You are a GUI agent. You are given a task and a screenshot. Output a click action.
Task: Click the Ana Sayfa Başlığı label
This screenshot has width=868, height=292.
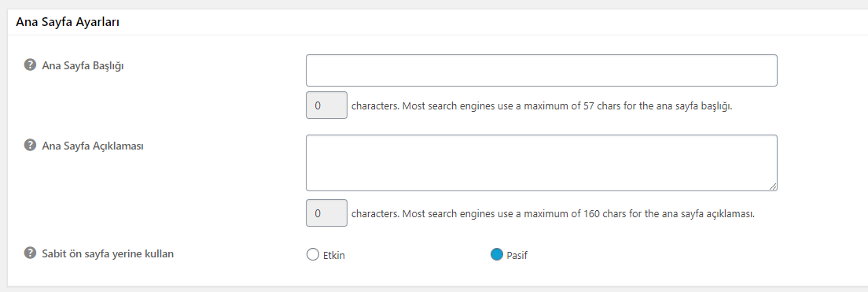point(83,65)
